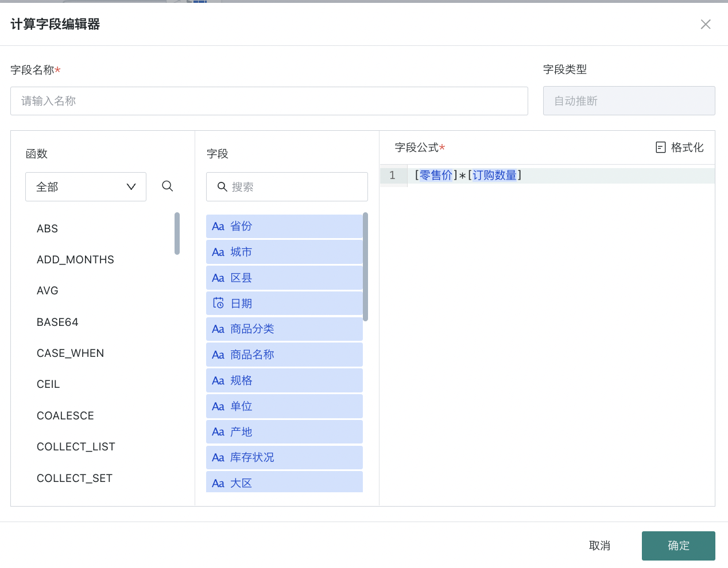Click the 取消 cancel button
This screenshot has width=728, height=568.
[x=599, y=546]
